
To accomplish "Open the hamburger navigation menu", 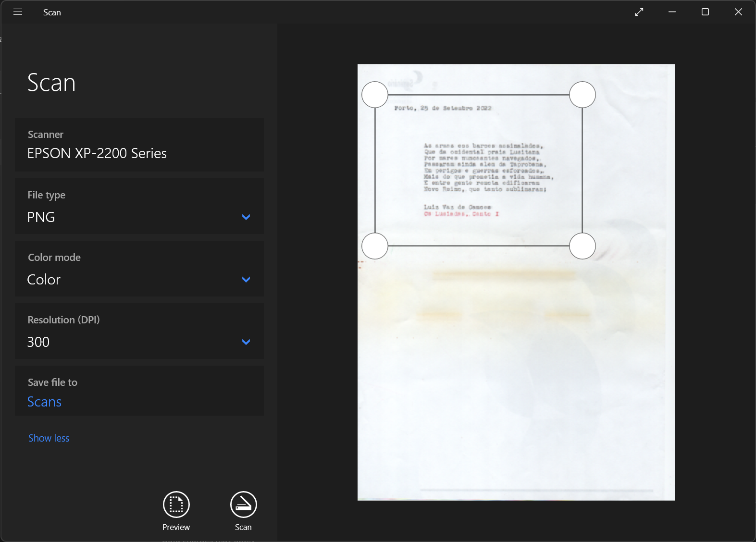I will click(x=18, y=12).
